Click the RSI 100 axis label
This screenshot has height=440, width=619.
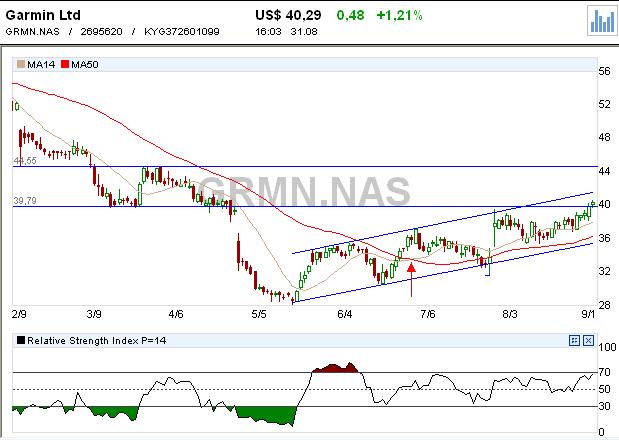tap(607, 347)
